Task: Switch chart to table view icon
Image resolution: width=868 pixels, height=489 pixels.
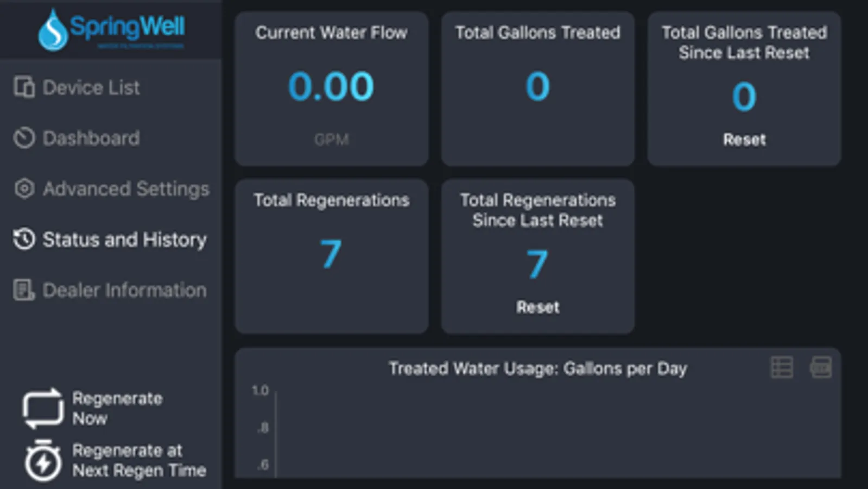Action: [x=782, y=368]
